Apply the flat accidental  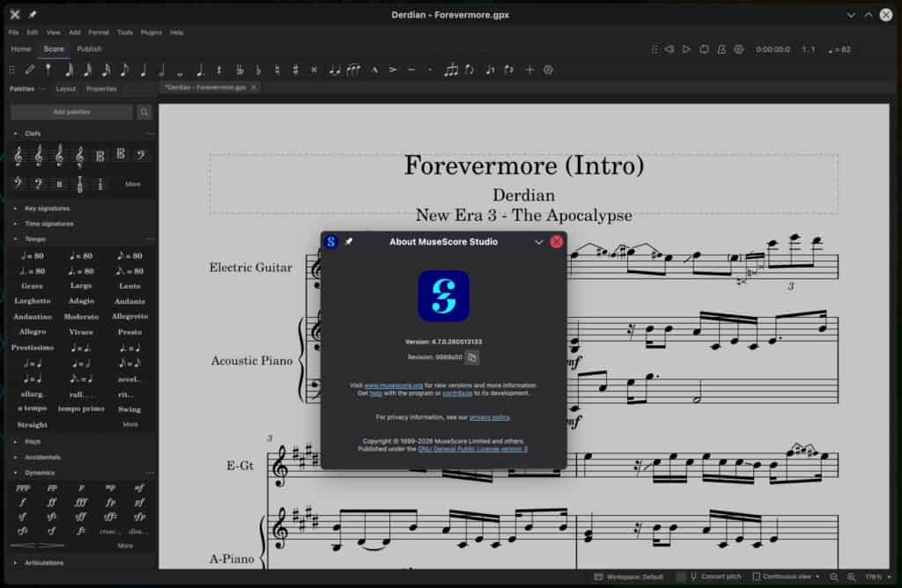coord(258,70)
